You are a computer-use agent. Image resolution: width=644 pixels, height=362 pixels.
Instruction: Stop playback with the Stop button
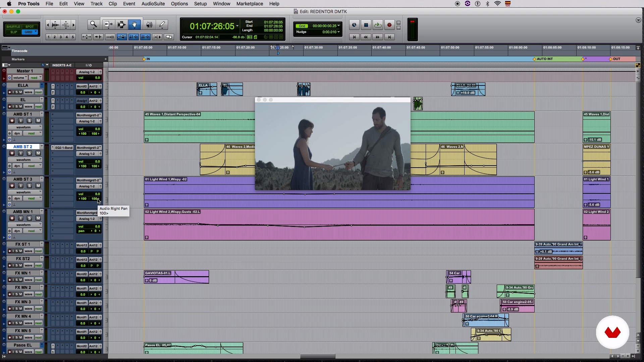[366, 25]
